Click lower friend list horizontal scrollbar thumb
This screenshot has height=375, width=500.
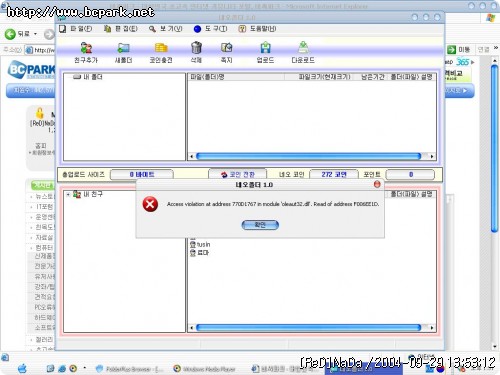coord(309,328)
